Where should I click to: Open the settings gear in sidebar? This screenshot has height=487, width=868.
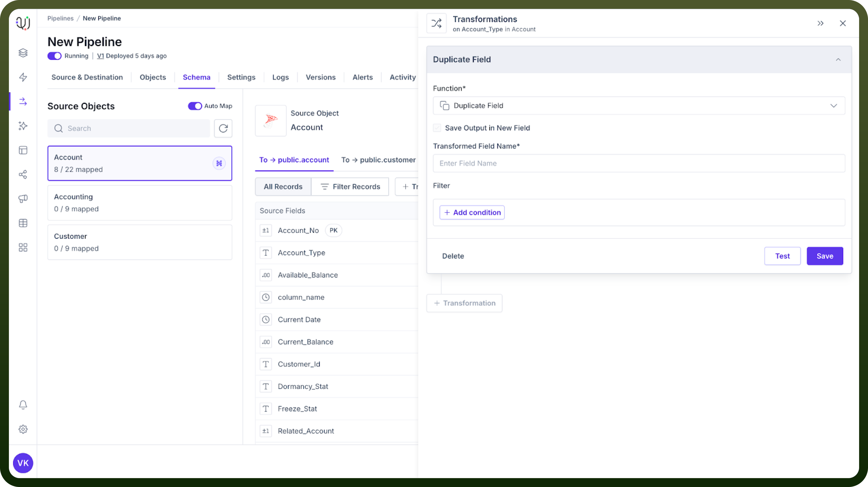tap(23, 429)
